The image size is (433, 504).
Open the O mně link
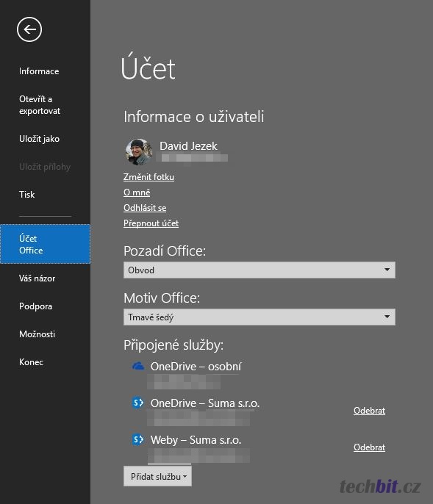pos(137,192)
